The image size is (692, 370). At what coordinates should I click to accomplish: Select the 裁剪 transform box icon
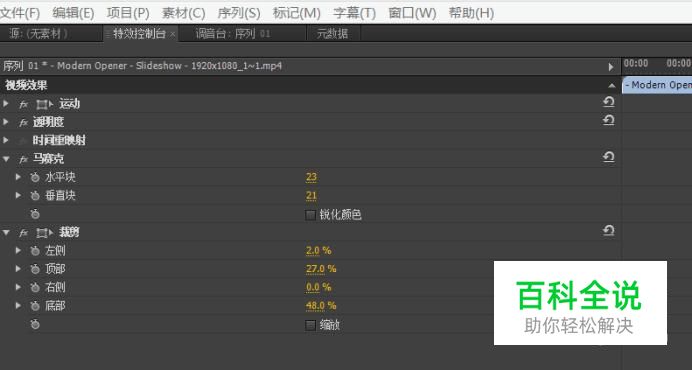pyautogui.click(x=44, y=233)
